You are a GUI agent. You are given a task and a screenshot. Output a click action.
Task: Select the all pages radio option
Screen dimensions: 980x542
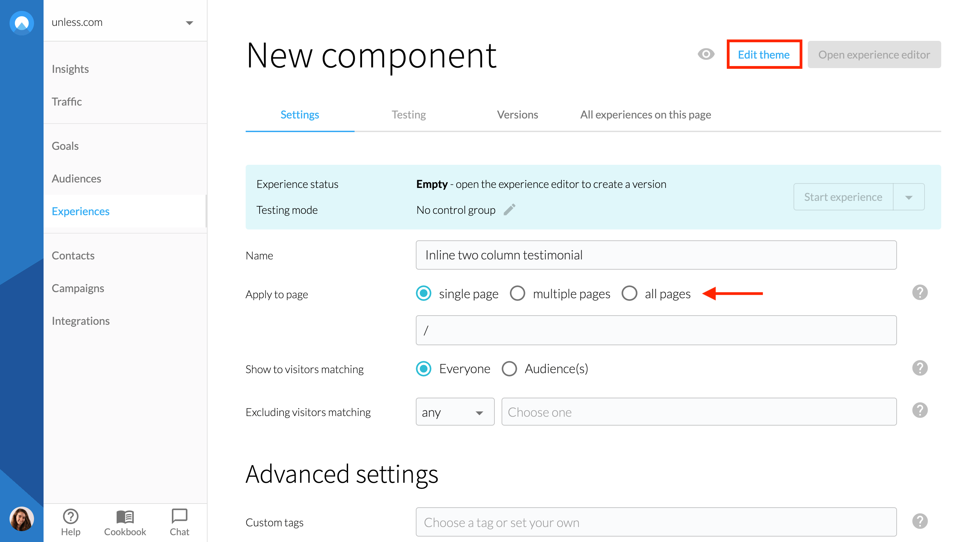629,293
